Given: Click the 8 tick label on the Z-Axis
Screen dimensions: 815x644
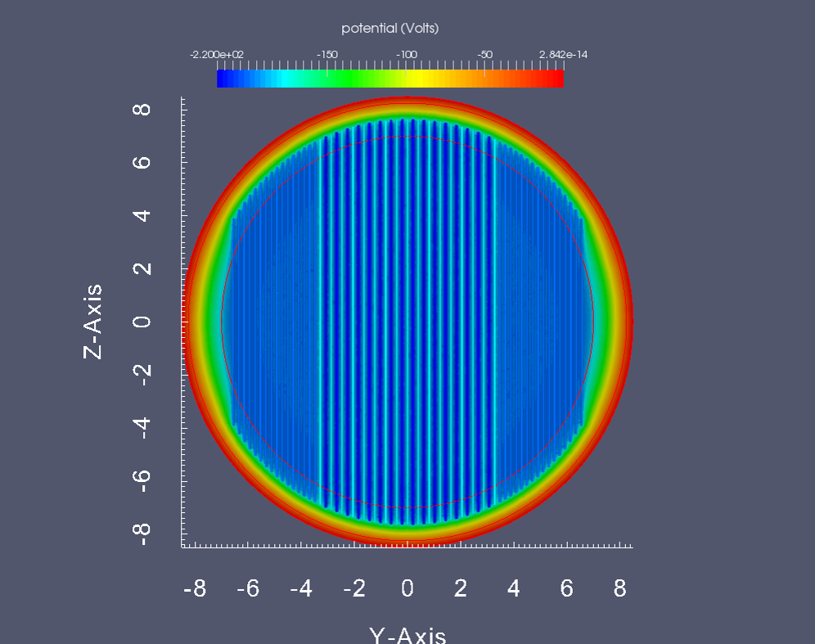Looking at the screenshot, I should click(x=144, y=110).
